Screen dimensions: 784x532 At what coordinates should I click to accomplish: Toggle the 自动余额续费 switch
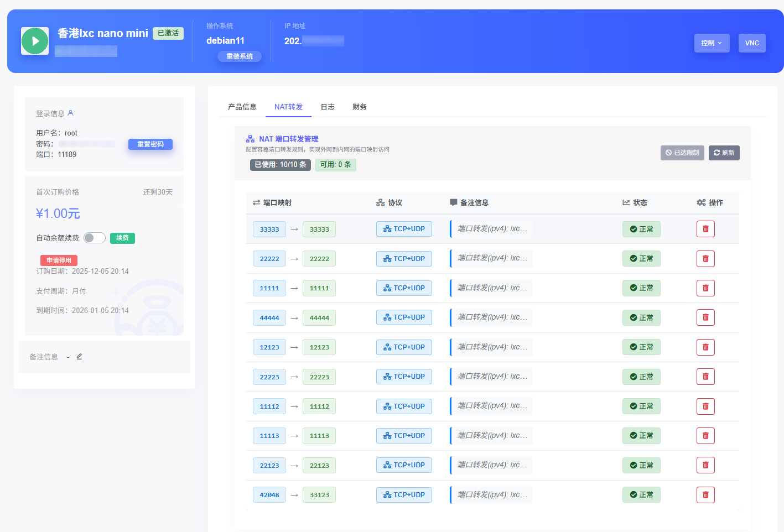tap(95, 238)
